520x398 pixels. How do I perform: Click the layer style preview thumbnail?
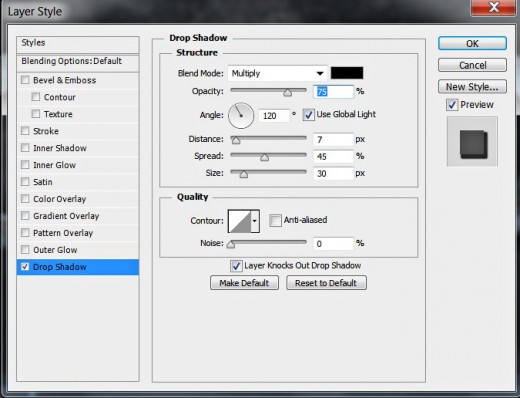472,142
